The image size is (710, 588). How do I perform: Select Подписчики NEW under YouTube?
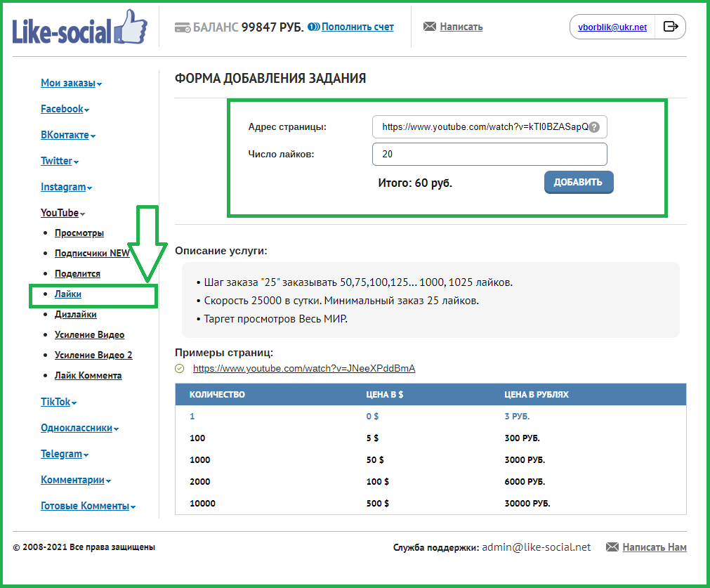pos(93,253)
